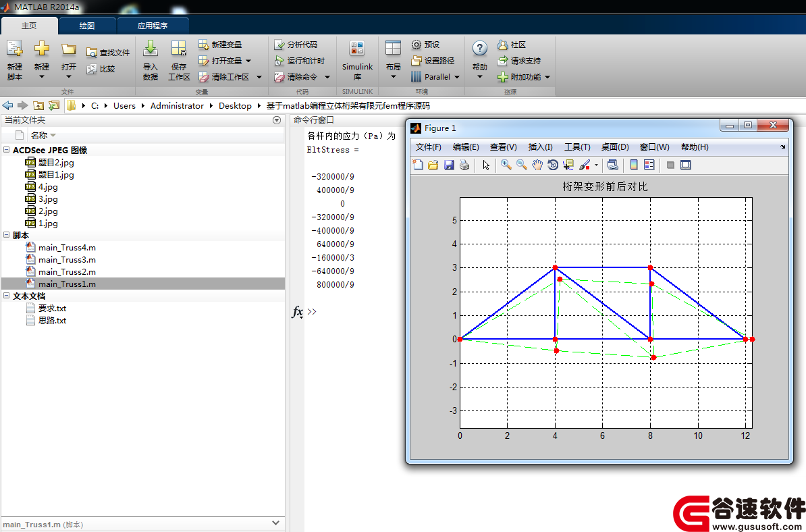
Task: Collapse the ACDSee JPEG 图像 group
Action: (x=6, y=150)
